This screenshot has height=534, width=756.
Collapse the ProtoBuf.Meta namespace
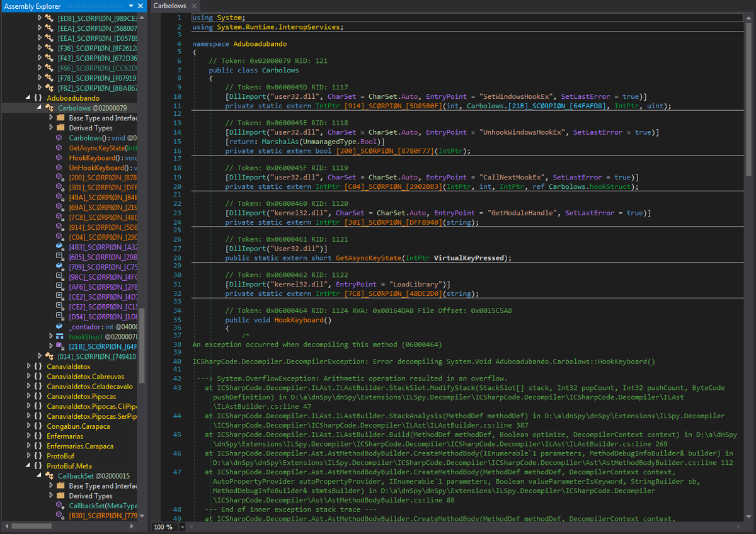click(x=29, y=466)
